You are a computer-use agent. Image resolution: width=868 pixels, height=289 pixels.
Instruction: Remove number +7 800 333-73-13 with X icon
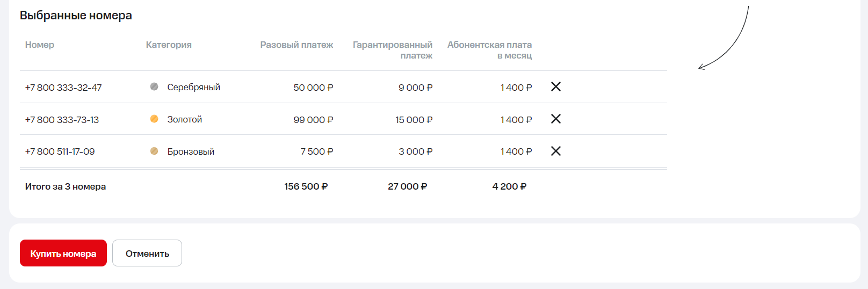556,119
